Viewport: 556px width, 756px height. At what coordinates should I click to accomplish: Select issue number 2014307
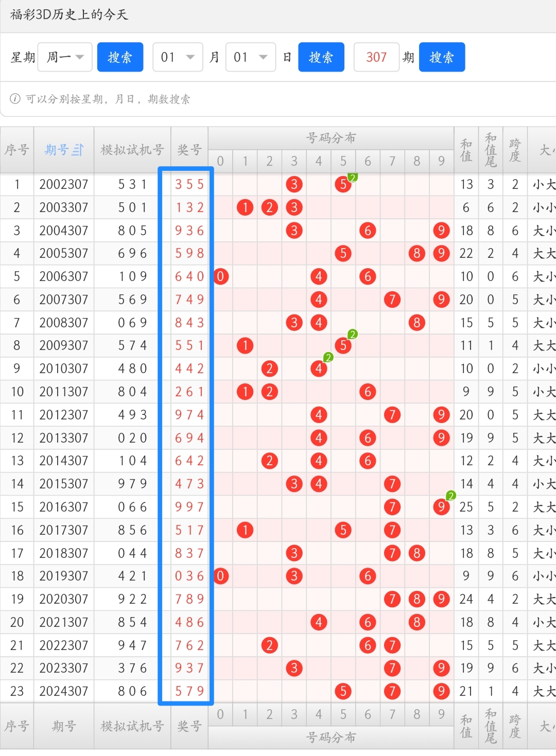pyautogui.click(x=64, y=461)
